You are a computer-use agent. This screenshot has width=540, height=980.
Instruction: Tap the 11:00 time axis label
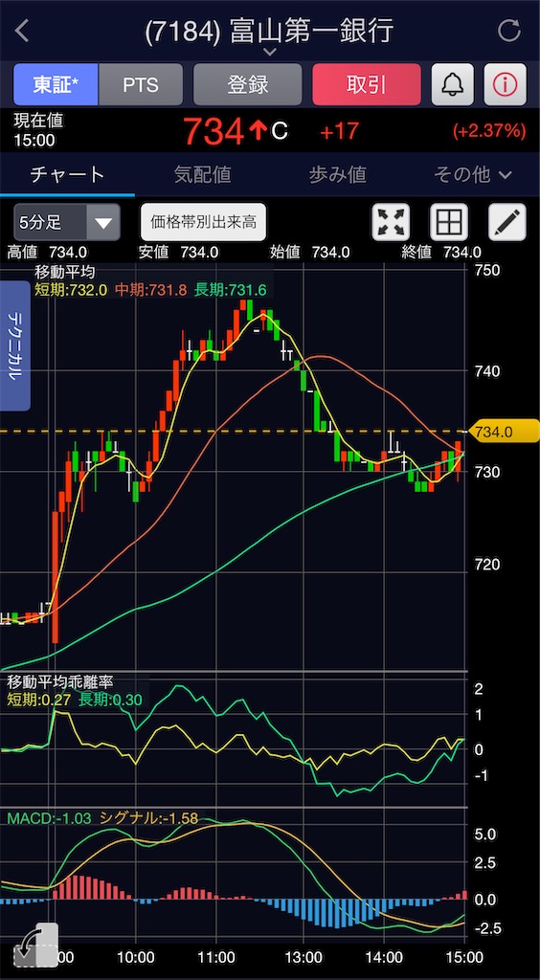pos(215,957)
